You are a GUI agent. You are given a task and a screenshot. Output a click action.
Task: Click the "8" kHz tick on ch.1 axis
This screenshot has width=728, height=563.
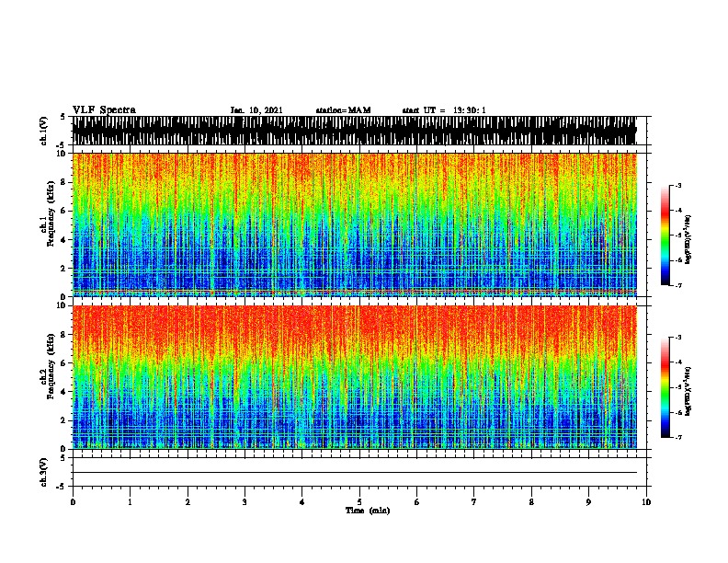click(x=64, y=182)
